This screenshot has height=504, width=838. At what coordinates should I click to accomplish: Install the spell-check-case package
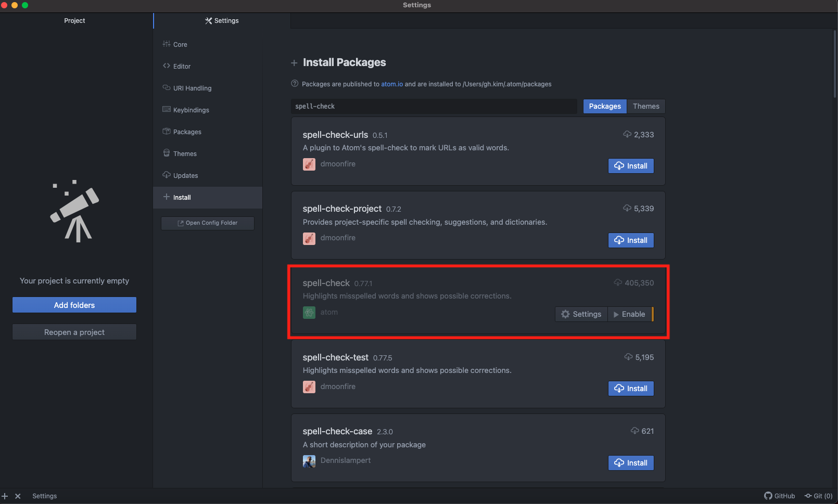(631, 463)
